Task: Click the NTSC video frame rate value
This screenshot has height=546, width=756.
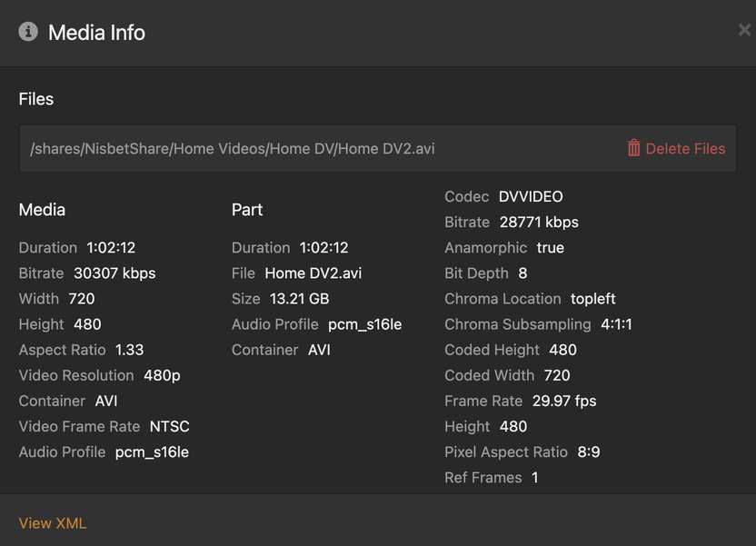Action: point(170,426)
